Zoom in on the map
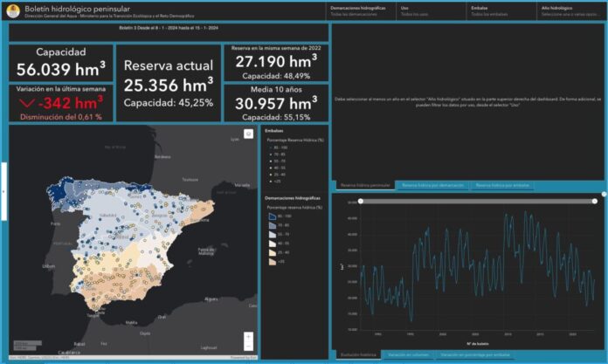This screenshot has height=364, width=608. click(249, 336)
